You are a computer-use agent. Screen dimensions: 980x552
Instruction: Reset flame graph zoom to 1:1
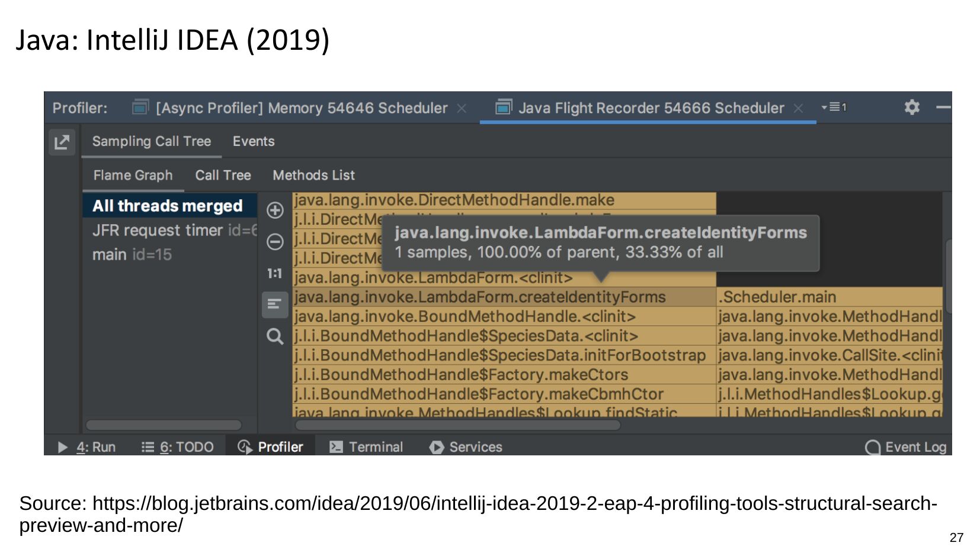[x=274, y=273]
